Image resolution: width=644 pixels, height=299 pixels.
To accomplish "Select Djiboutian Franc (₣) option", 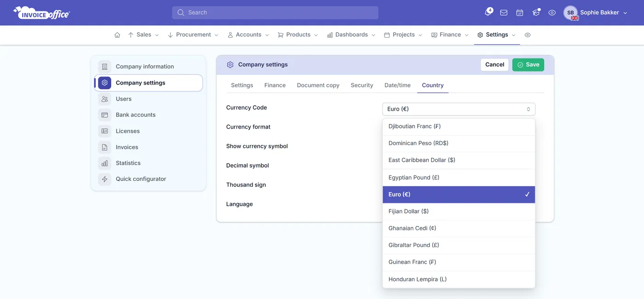I will click(x=459, y=126).
